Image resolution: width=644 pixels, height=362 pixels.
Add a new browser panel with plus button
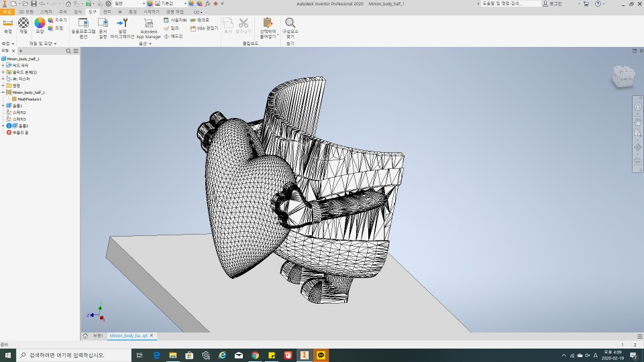point(21,51)
